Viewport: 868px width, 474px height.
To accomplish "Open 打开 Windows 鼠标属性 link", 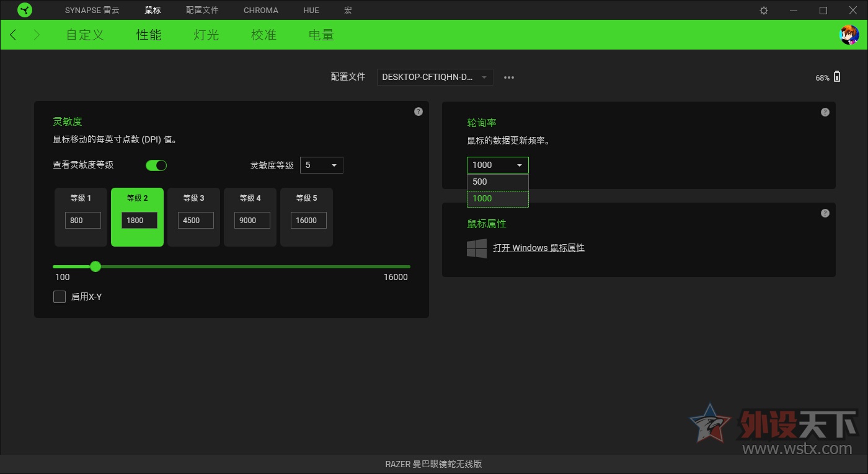I will tap(539, 248).
